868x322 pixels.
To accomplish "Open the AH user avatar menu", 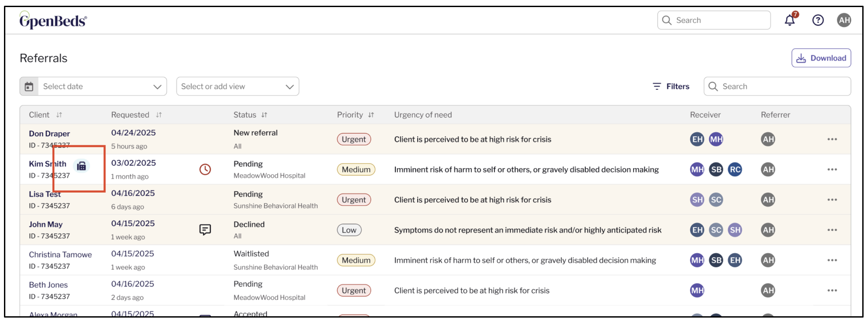I will (x=844, y=20).
